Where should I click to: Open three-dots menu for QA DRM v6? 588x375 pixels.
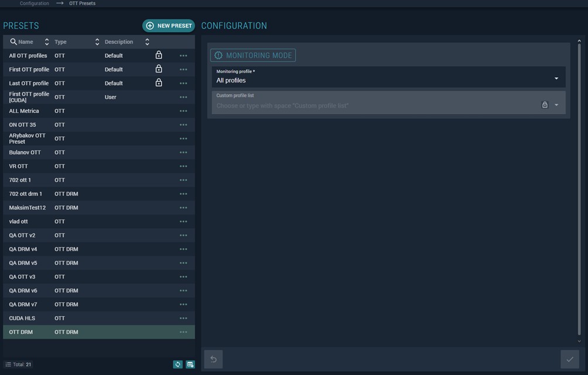click(x=183, y=291)
